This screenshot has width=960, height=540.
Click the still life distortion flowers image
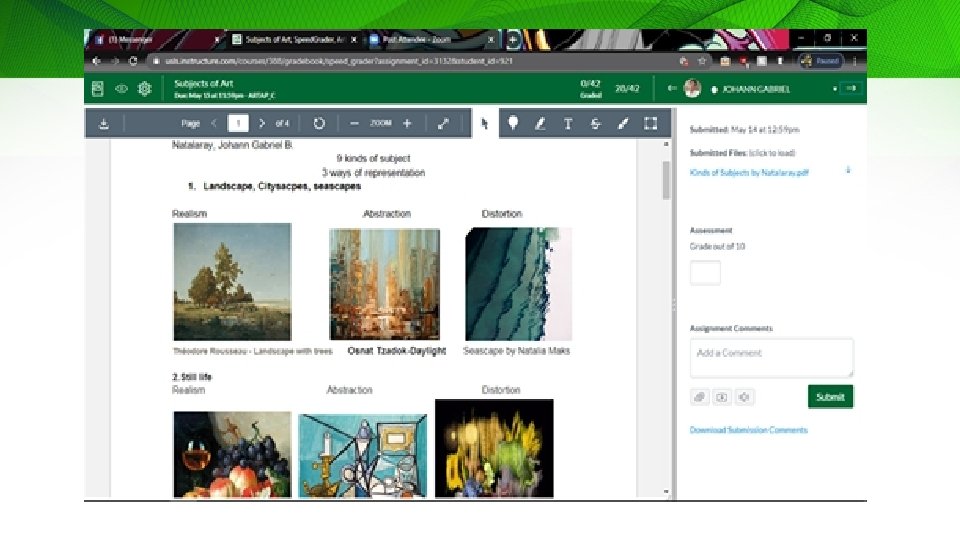click(x=494, y=449)
